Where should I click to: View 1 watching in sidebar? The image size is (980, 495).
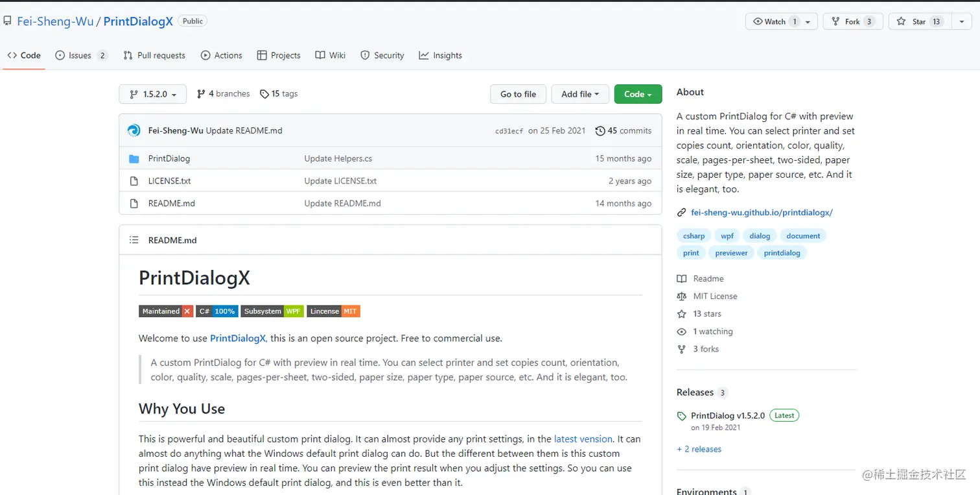click(x=705, y=331)
